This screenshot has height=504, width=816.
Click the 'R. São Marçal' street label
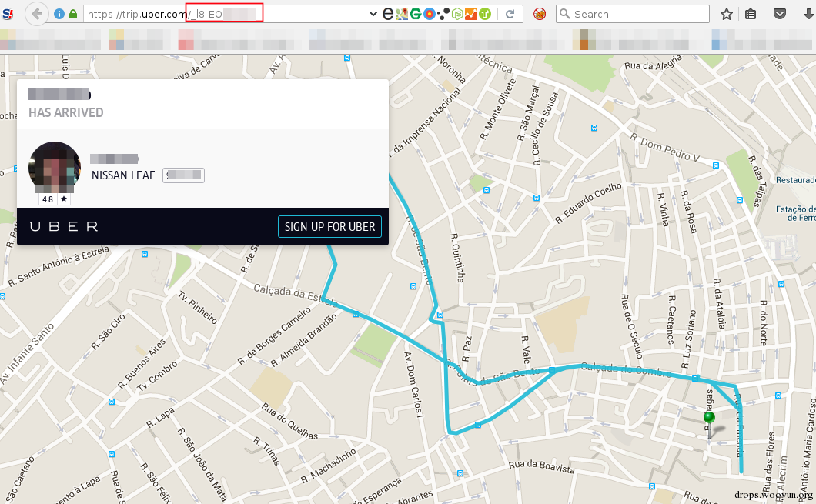[527, 113]
